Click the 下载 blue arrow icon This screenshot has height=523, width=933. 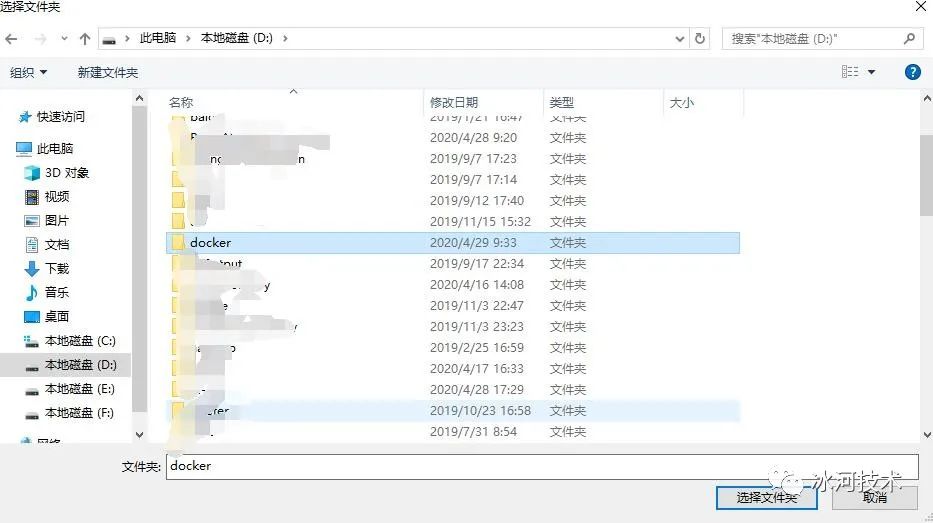tap(32, 269)
